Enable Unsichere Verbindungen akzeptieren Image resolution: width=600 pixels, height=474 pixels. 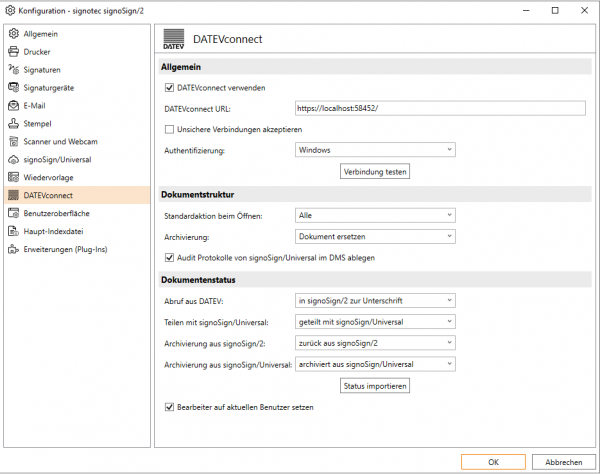point(169,129)
